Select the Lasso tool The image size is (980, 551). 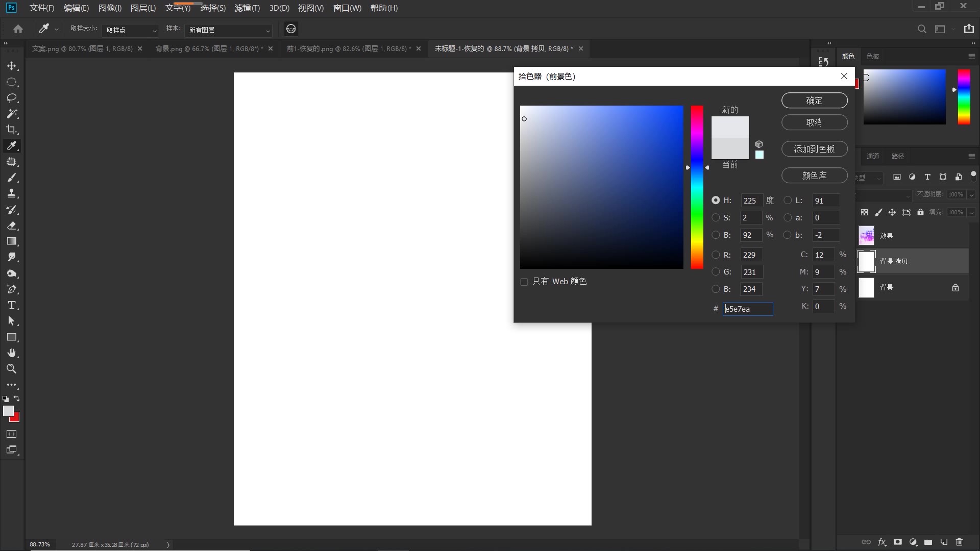point(12,98)
